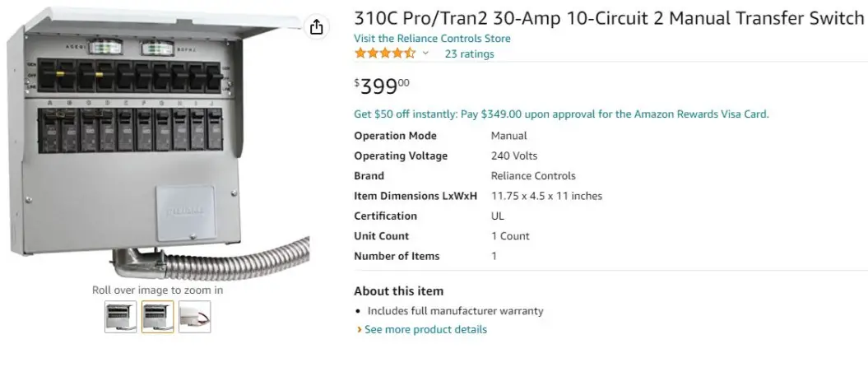Image resolution: width=868 pixels, height=367 pixels.
Task: Click the Amazon Rewards Visa $50 offer
Action: [561, 114]
